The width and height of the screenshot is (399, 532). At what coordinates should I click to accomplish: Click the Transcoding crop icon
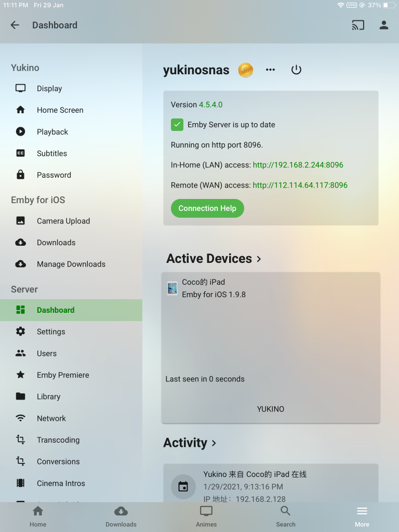(20, 440)
